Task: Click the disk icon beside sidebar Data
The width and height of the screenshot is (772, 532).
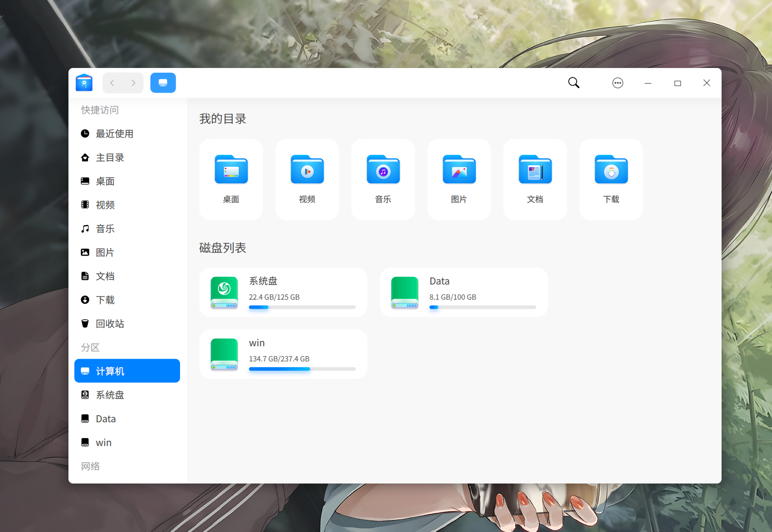Action: click(x=85, y=418)
